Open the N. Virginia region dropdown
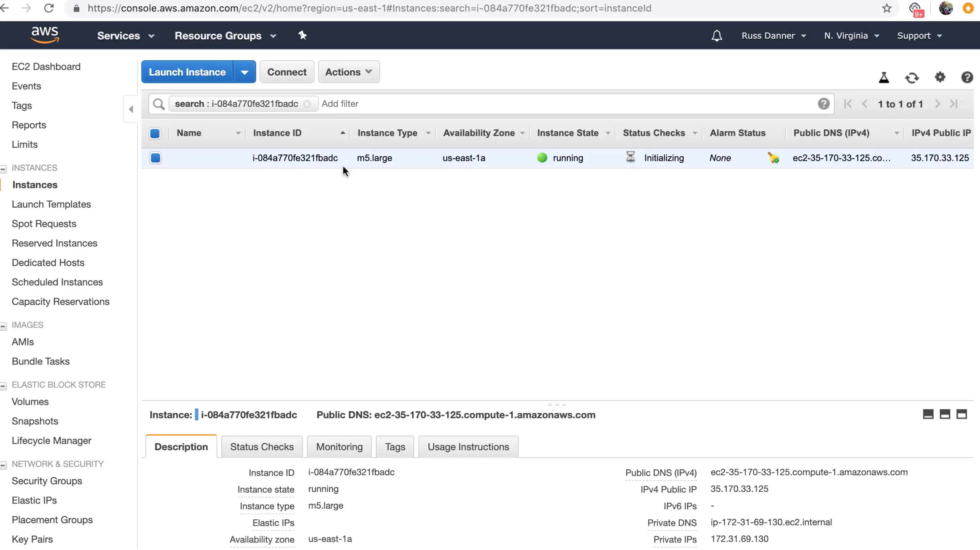This screenshot has height=550, width=980. pyautogui.click(x=851, y=36)
